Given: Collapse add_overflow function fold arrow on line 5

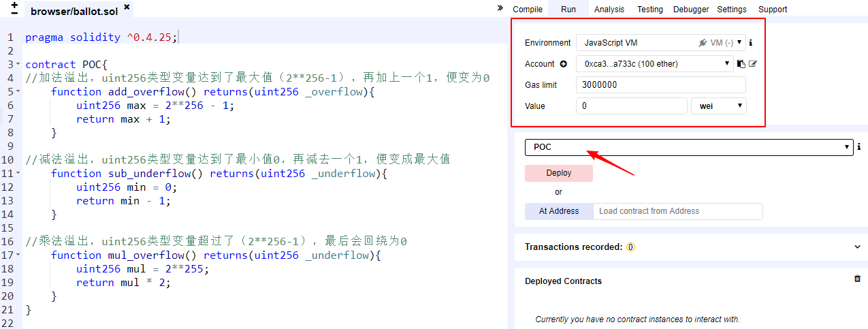Looking at the screenshot, I should (x=18, y=91).
